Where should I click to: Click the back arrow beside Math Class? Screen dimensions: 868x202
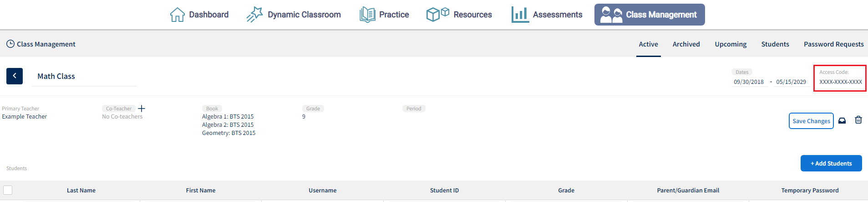tap(15, 76)
